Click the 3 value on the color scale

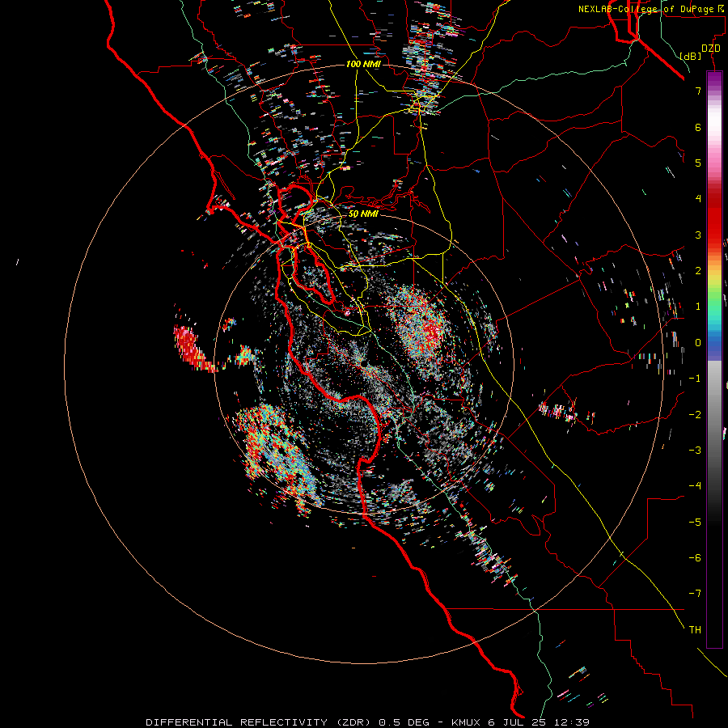tap(698, 235)
